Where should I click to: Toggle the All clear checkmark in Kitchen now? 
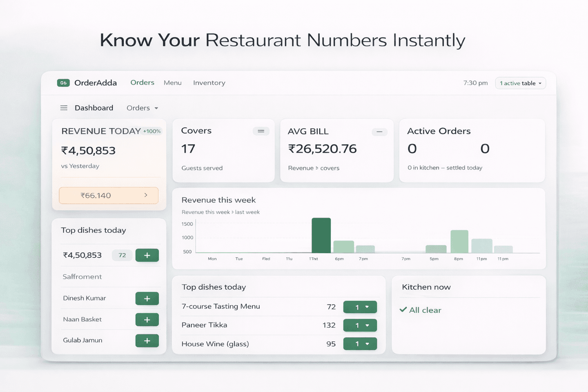pyautogui.click(x=403, y=310)
